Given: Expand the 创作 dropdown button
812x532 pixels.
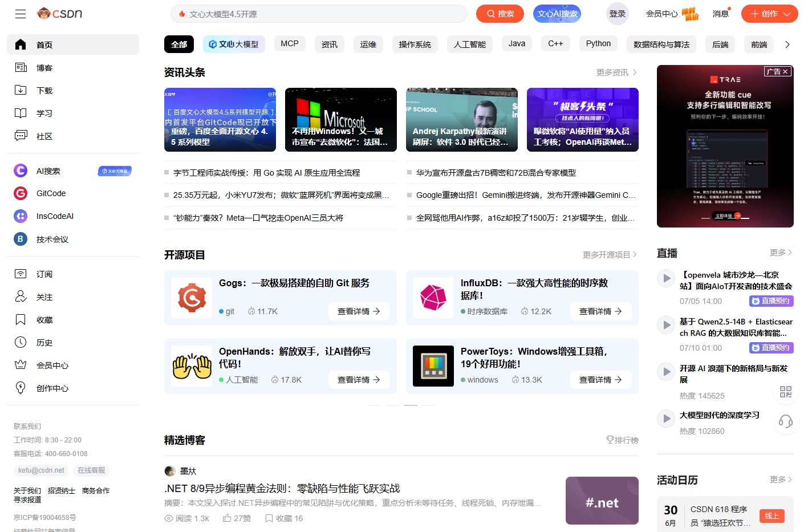Looking at the screenshot, I should (x=770, y=14).
